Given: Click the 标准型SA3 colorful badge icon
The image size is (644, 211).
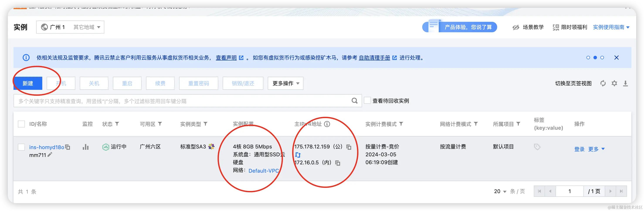Looking at the screenshot, I should click(x=212, y=146).
